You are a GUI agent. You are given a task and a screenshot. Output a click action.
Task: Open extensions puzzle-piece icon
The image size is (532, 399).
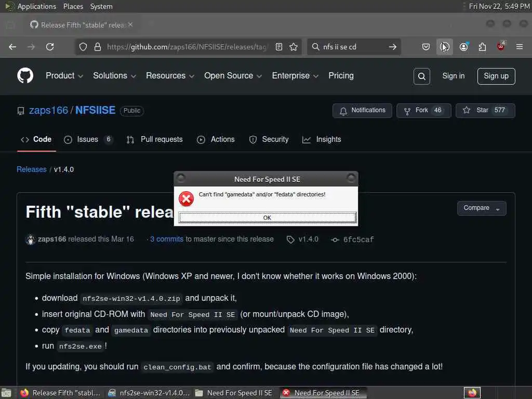[482, 47]
